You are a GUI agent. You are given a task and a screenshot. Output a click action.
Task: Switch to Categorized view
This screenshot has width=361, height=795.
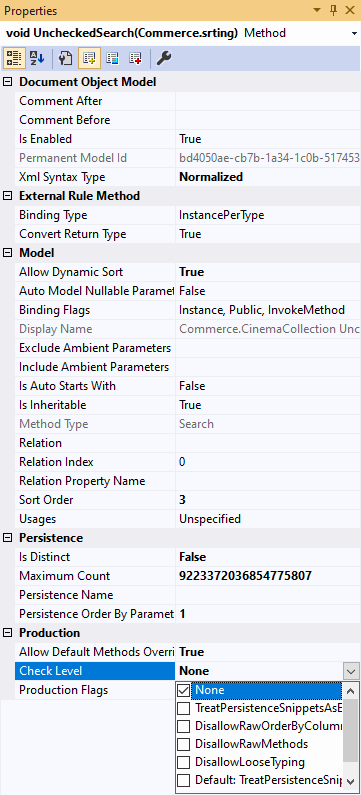[x=13, y=58]
